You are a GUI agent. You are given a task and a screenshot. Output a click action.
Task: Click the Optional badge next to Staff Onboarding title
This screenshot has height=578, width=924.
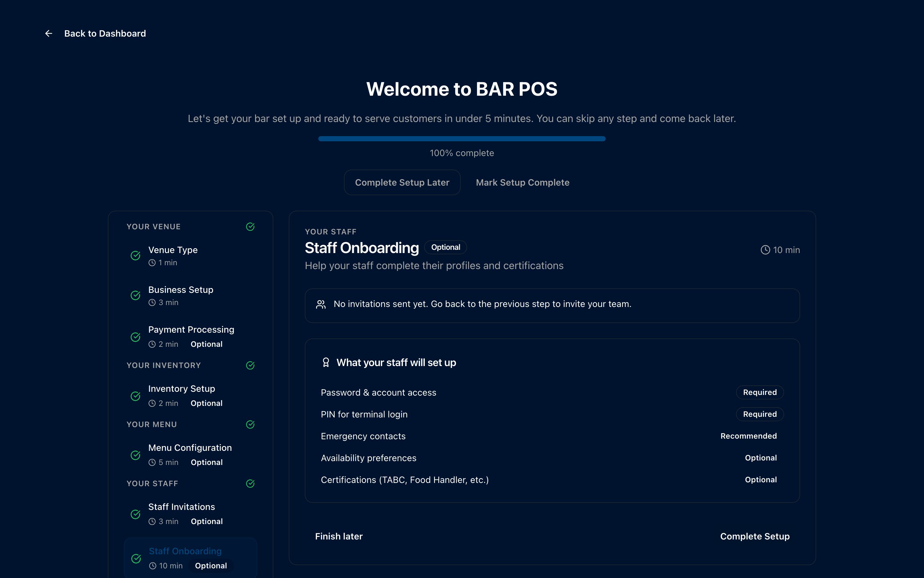(446, 247)
